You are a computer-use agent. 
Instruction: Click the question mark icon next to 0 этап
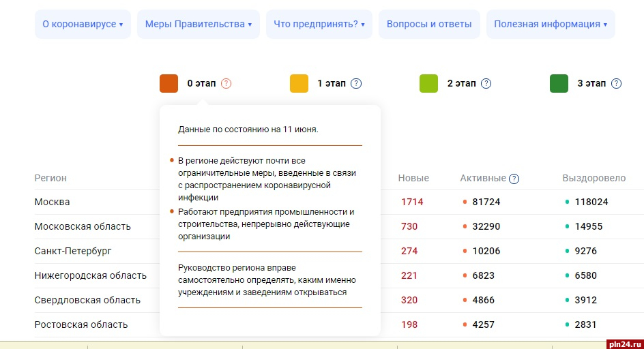click(x=226, y=84)
